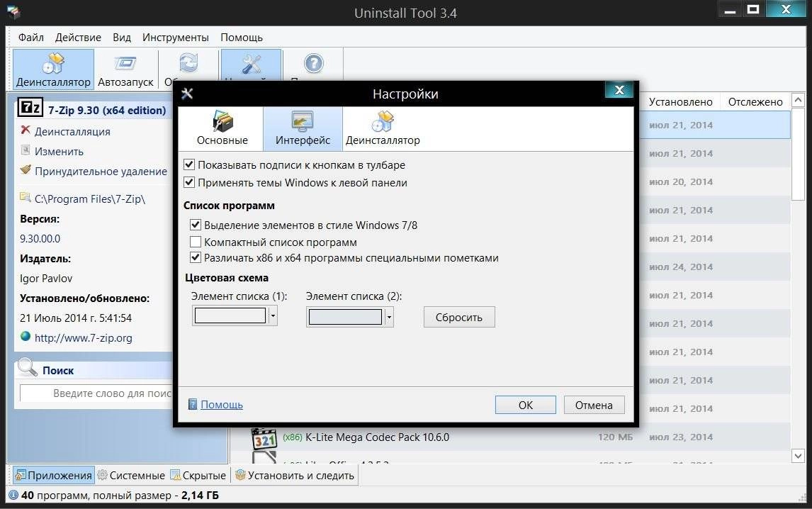Focus the Введите слово для поиска field
The image size is (812, 509).
pos(96,393)
